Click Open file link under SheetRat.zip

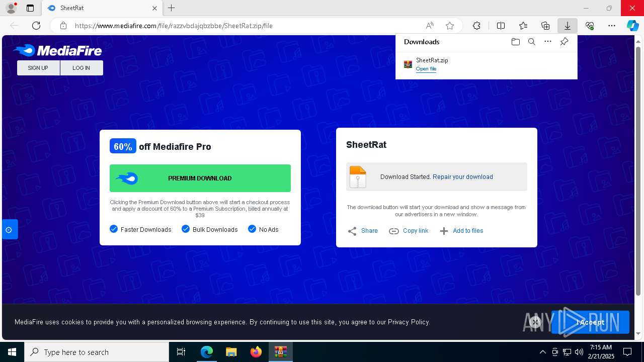click(426, 69)
